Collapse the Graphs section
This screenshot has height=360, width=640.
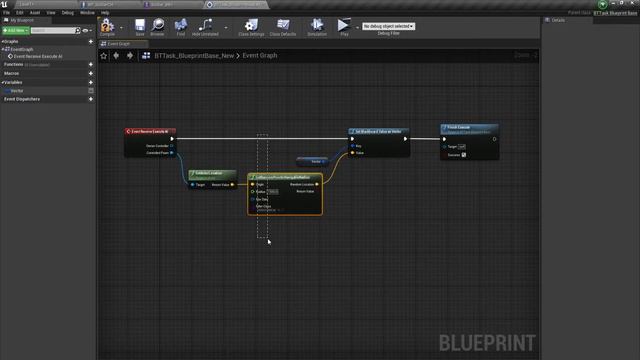(x=3, y=42)
